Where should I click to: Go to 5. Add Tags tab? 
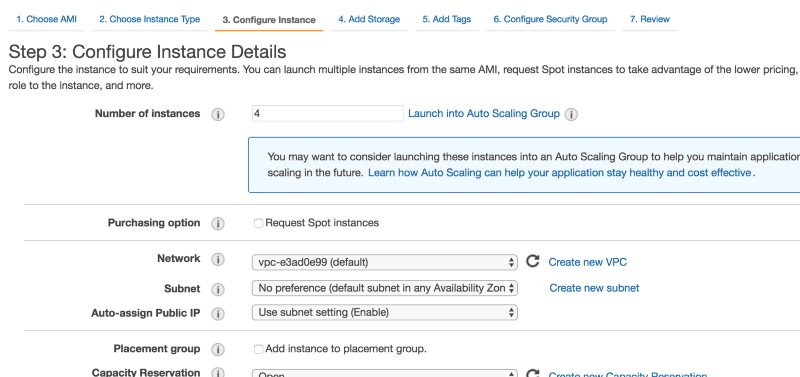point(446,19)
